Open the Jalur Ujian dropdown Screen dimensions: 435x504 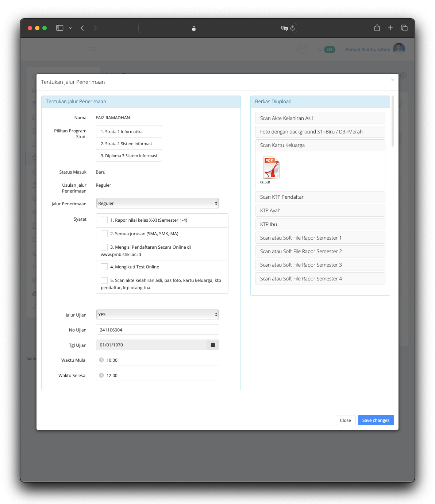coord(157,315)
